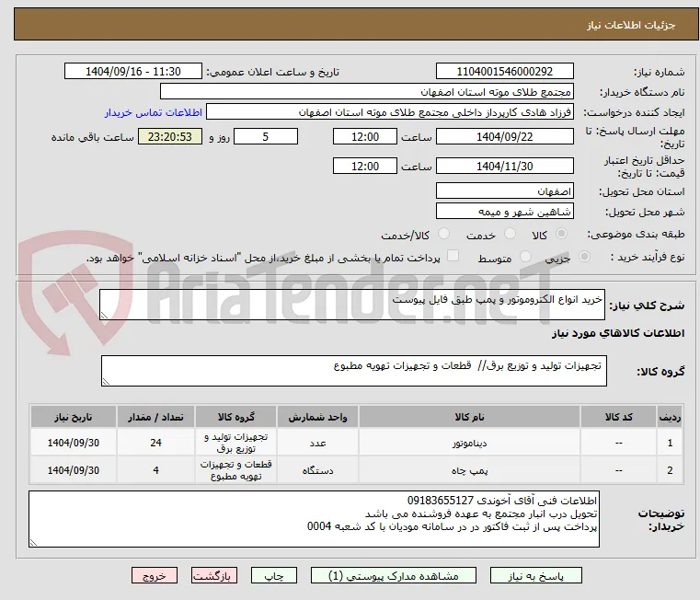Click the پمپ چاه item name cell

pyautogui.click(x=469, y=470)
